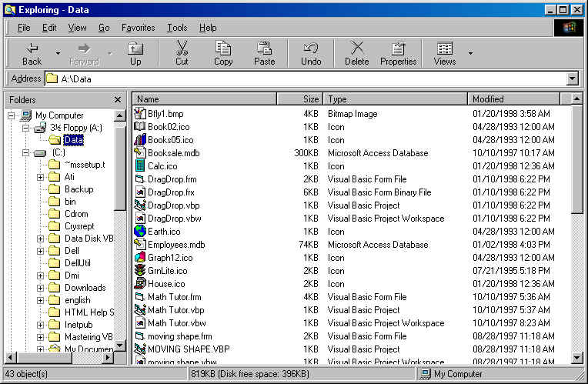Click the Up folder toolbar icon
This screenshot has width=588, height=384.
135,54
